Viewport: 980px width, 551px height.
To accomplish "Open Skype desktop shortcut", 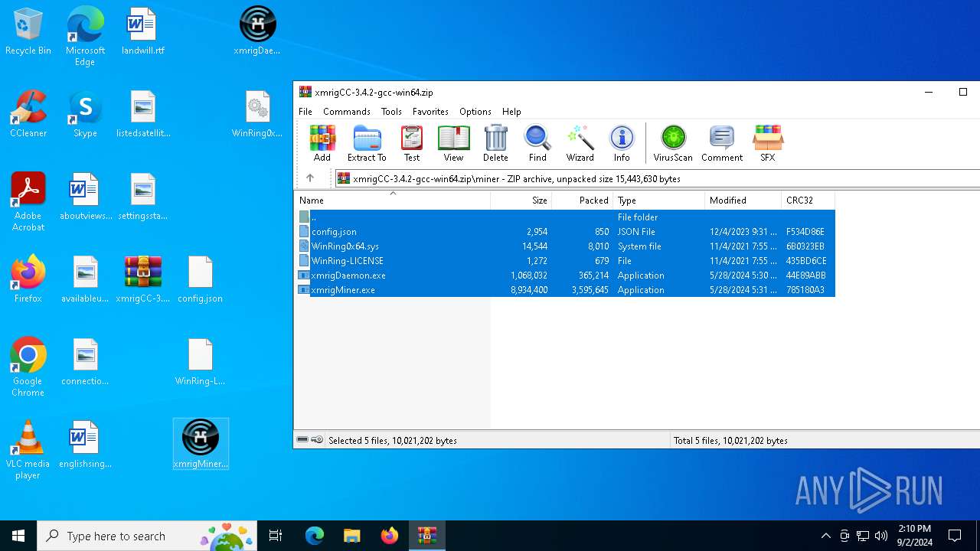I will coord(85,115).
